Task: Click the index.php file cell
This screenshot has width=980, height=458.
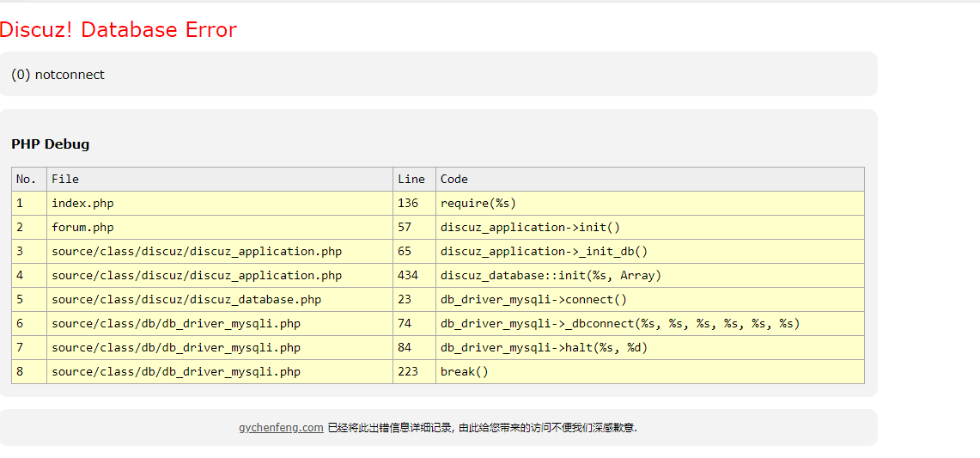Action: coord(82,203)
